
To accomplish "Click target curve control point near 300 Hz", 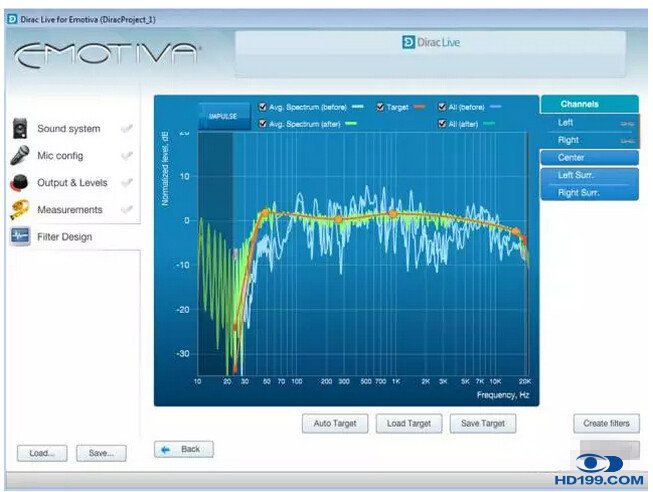I will point(339,220).
